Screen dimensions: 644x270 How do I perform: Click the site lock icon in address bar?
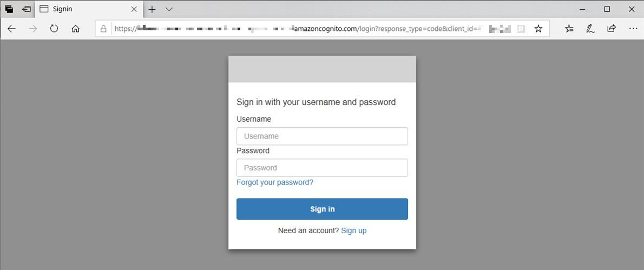click(x=104, y=29)
